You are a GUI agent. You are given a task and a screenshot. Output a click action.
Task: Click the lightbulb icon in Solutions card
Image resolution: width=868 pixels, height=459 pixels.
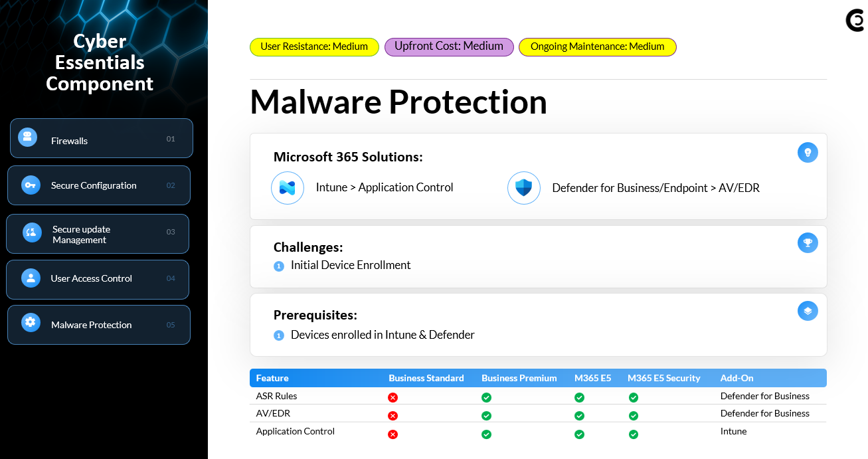point(808,152)
